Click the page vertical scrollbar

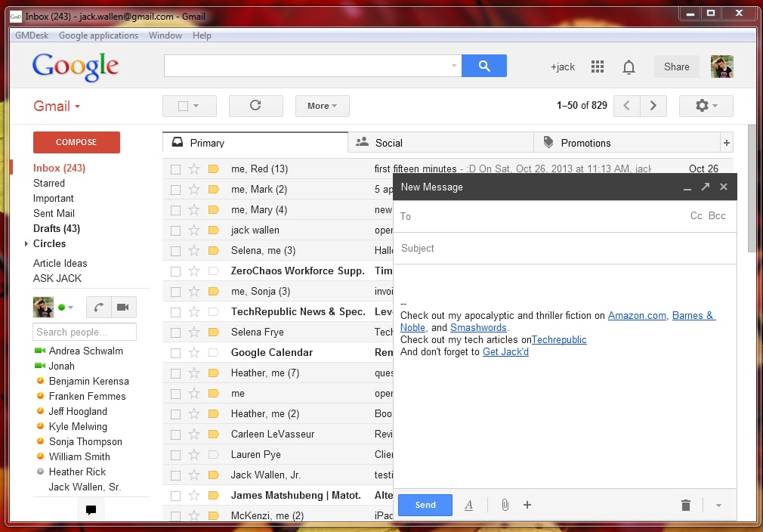(x=752, y=188)
